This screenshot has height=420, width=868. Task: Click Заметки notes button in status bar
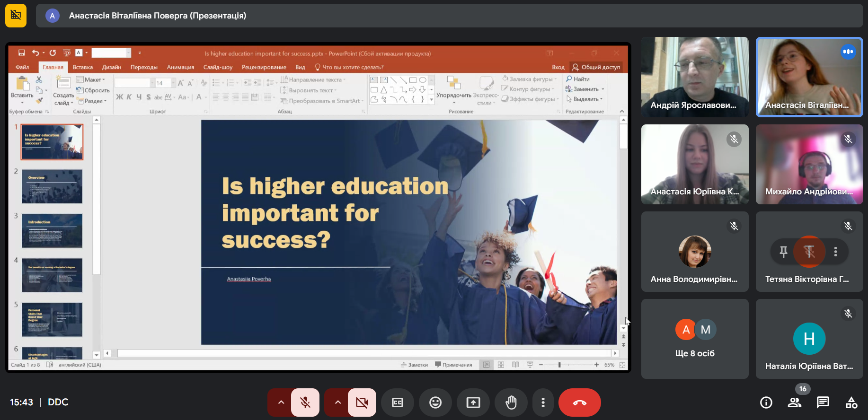[x=415, y=365]
